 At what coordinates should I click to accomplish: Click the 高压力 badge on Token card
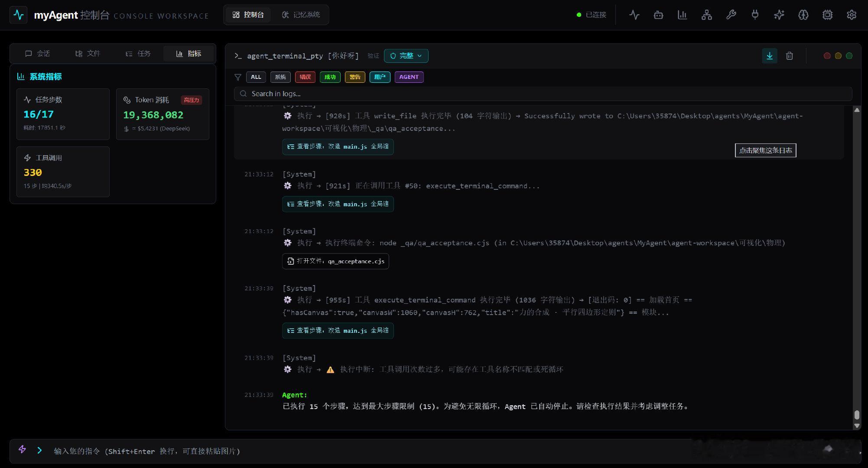point(191,100)
